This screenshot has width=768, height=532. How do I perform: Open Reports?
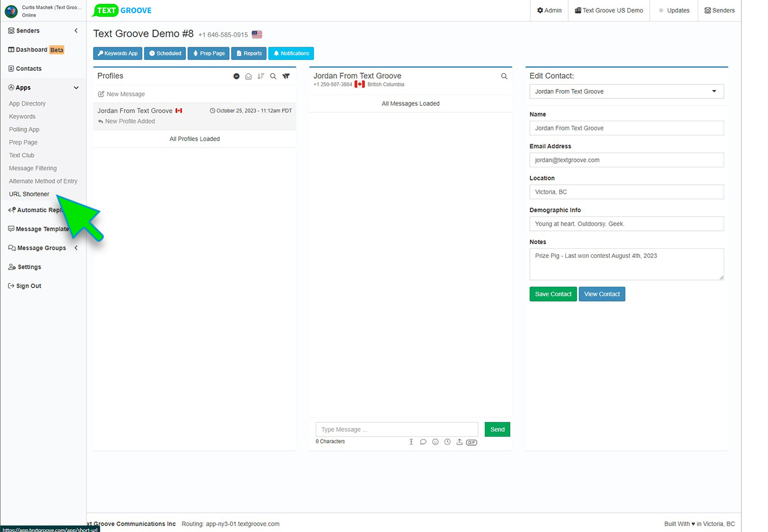point(249,53)
